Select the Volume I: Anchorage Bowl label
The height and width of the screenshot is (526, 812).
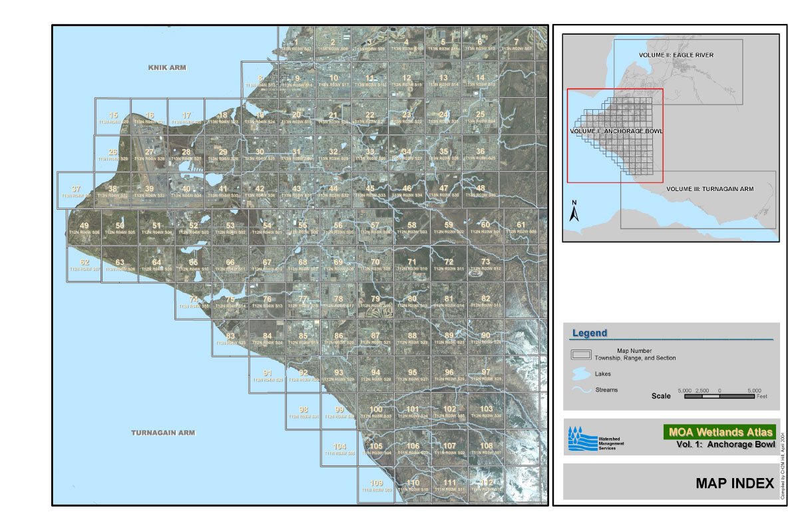coord(616,131)
